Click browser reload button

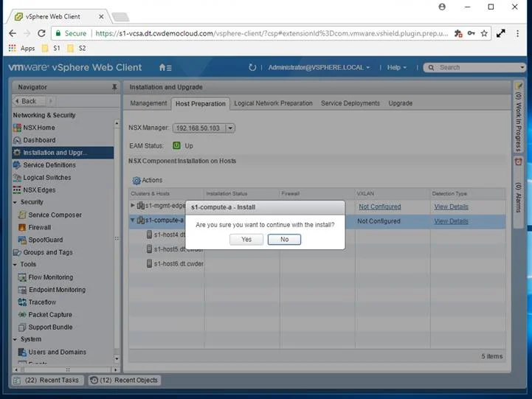(x=41, y=33)
